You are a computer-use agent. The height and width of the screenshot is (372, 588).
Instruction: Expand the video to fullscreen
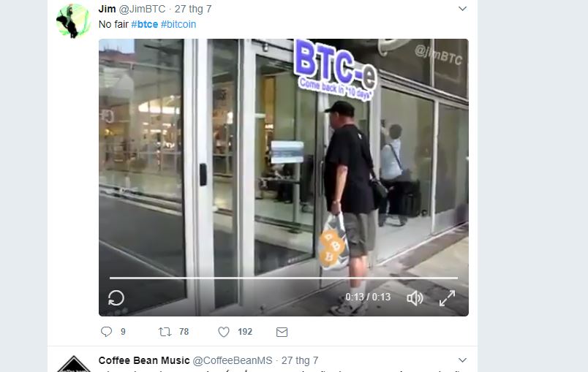tap(447, 298)
